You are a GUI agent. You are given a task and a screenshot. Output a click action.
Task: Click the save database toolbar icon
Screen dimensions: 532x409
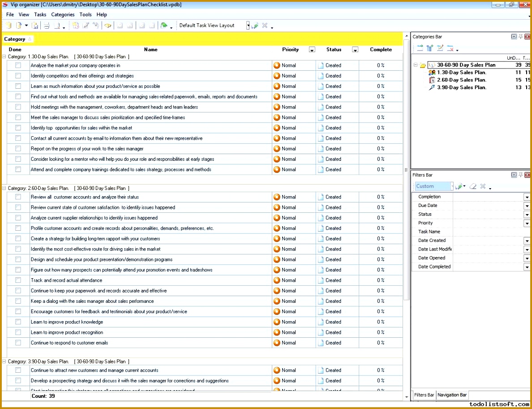pos(35,26)
